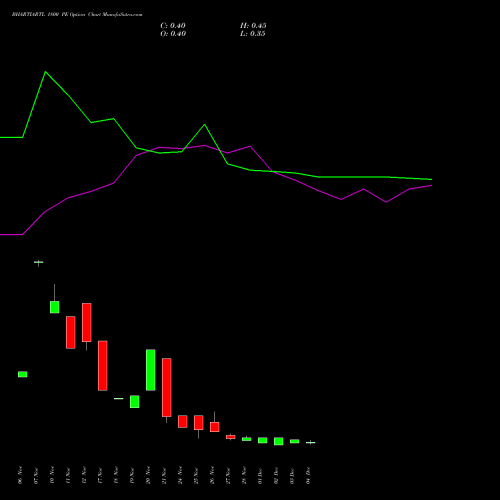This screenshot has width=500, height=500.
Task: Click the high value H: 0.45
Action: [x=253, y=26]
